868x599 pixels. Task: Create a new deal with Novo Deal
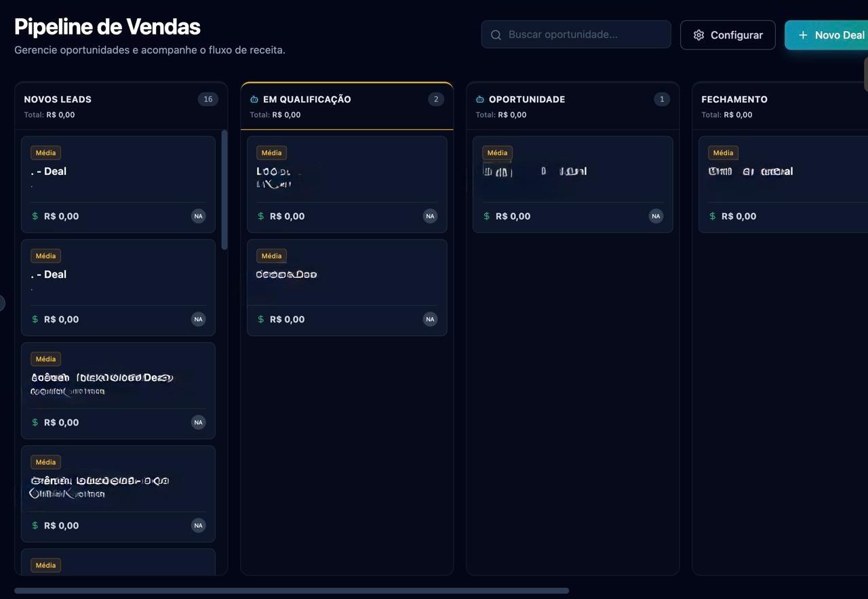tap(826, 35)
